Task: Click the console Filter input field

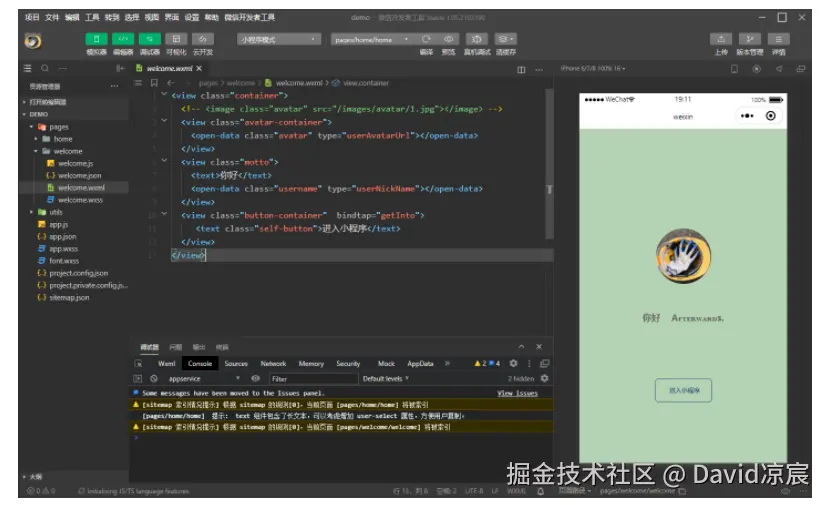Action: coord(313,378)
